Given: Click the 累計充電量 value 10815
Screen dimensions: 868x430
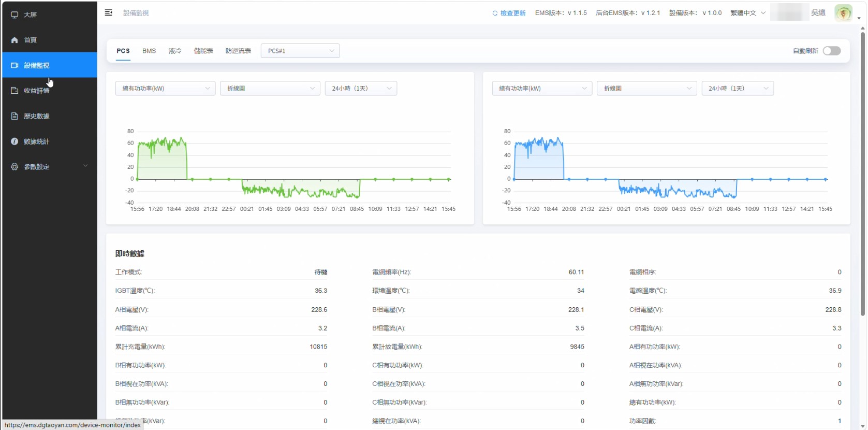Looking at the screenshot, I should [318, 347].
